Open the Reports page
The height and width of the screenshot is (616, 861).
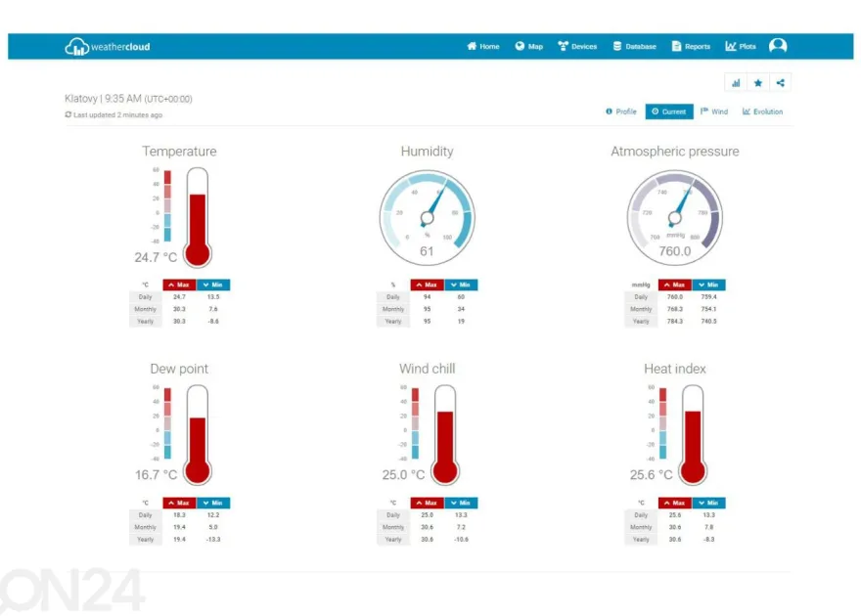pos(691,47)
